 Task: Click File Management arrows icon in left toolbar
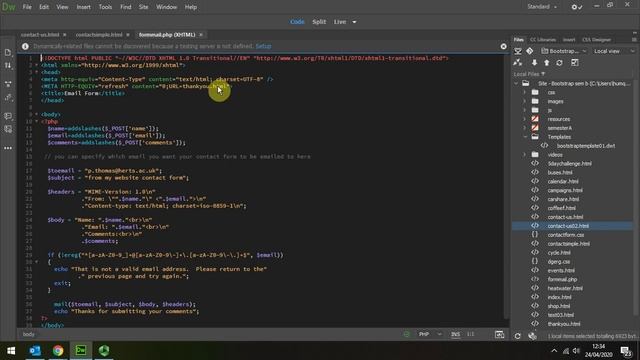click(8, 65)
